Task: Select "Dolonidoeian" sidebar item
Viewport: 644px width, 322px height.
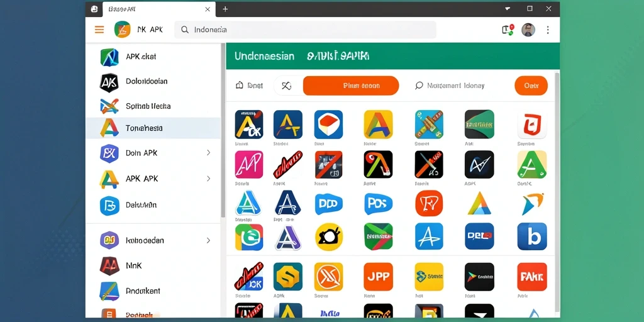Action: 153,81
